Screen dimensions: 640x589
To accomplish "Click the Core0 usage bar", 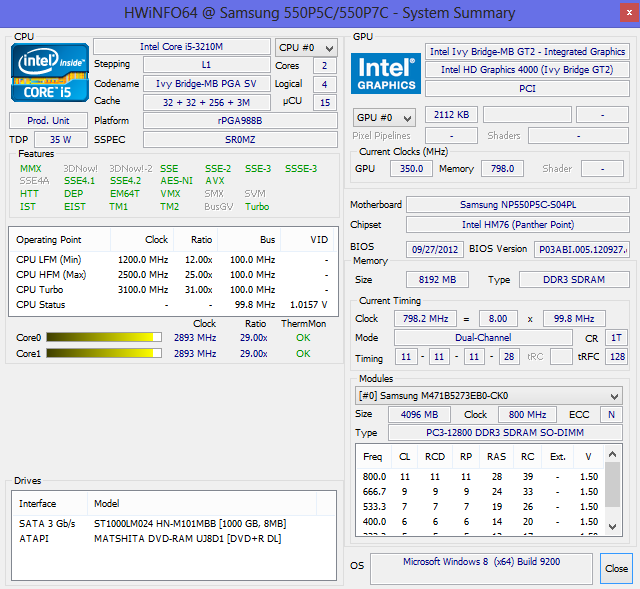I will (104, 337).
